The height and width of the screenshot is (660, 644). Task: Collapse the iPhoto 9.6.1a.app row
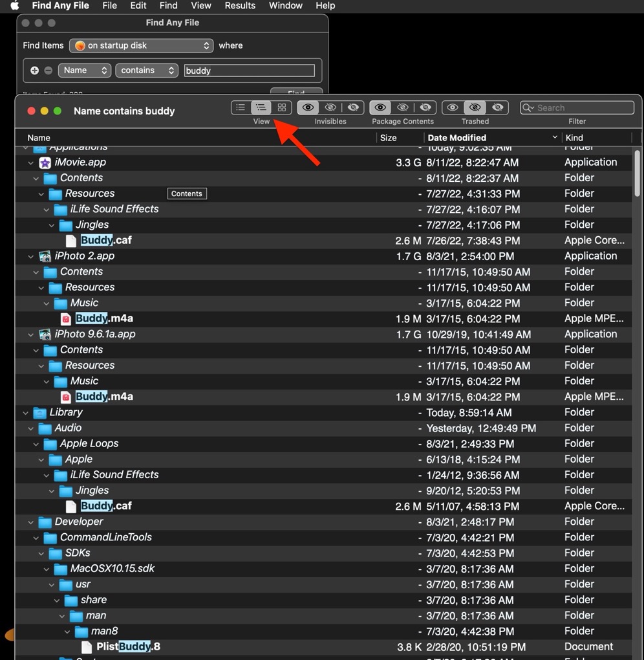[30, 335]
